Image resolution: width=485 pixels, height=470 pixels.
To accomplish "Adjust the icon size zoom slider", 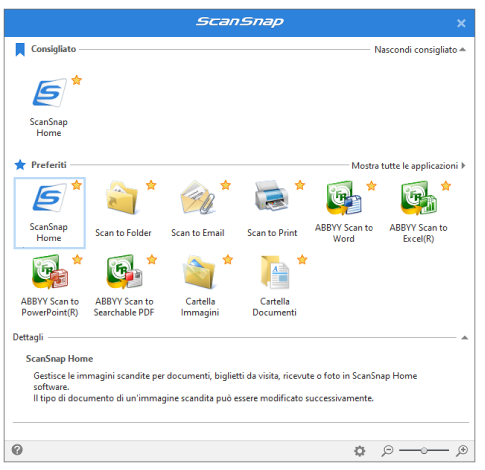I will (424, 451).
